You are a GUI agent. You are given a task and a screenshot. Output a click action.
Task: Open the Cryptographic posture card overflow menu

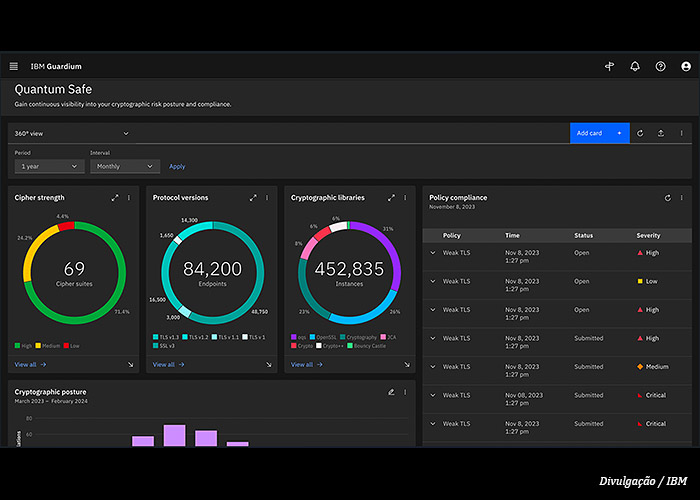pos(405,392)
